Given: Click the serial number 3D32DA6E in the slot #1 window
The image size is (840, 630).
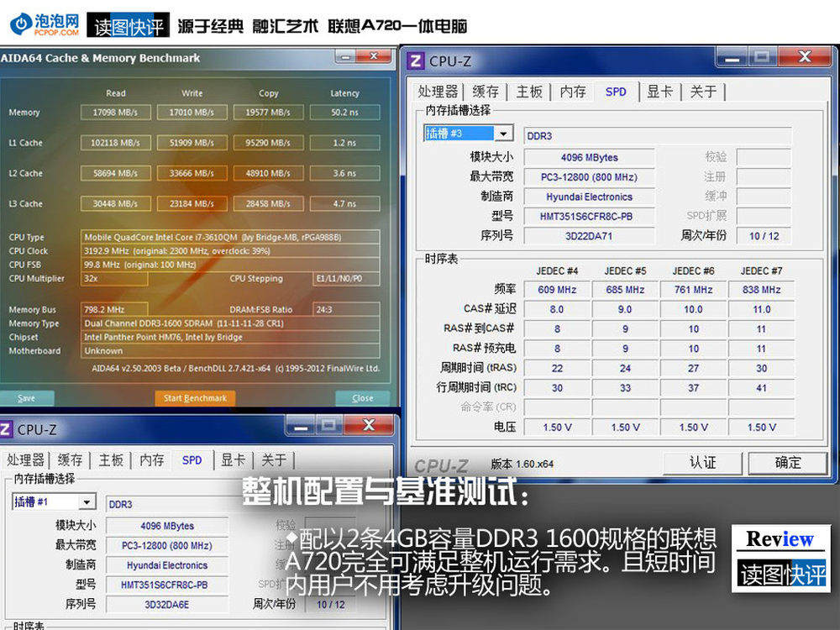Looking at the screenshot, I should pos(167,604).
